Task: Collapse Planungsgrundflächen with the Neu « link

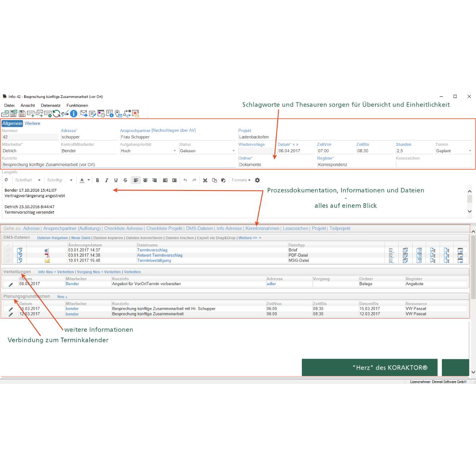Action: pyautogui.click(x=62, y=297)
